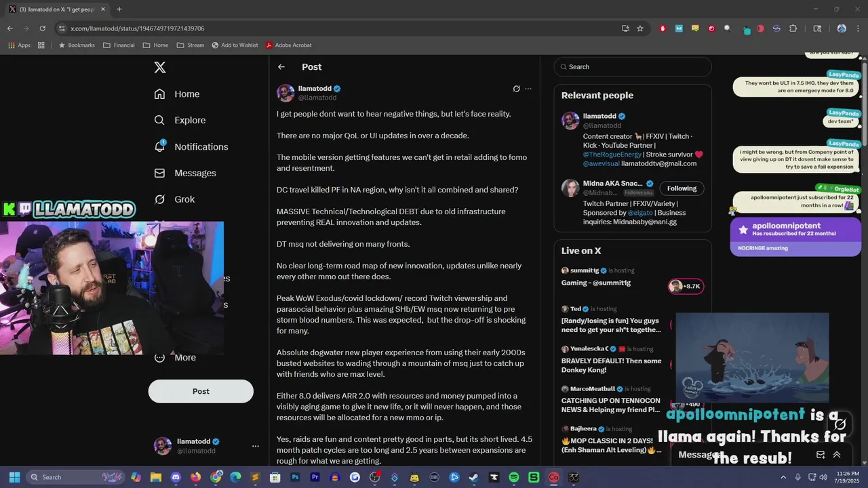The height and width of the screenshot is (488, 868).
Task: Compose new message from Messages drawer
Action: point(821,455)
